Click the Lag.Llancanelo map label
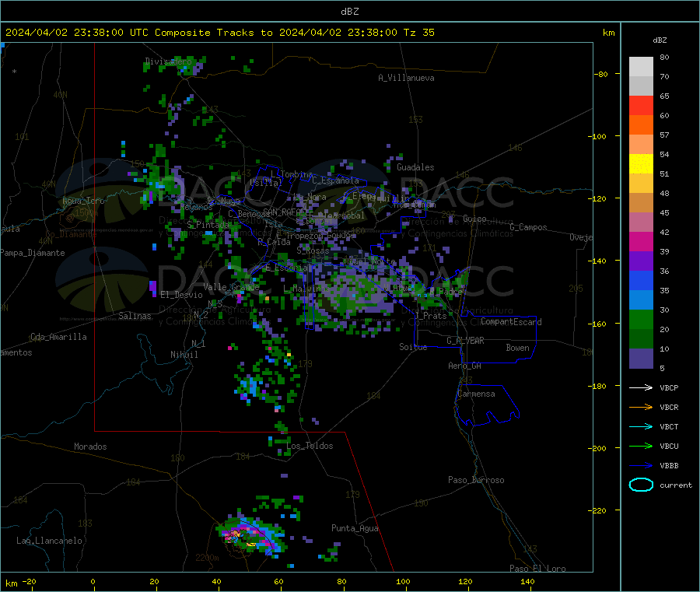This screenshot has height=592, width=700. 49,541
